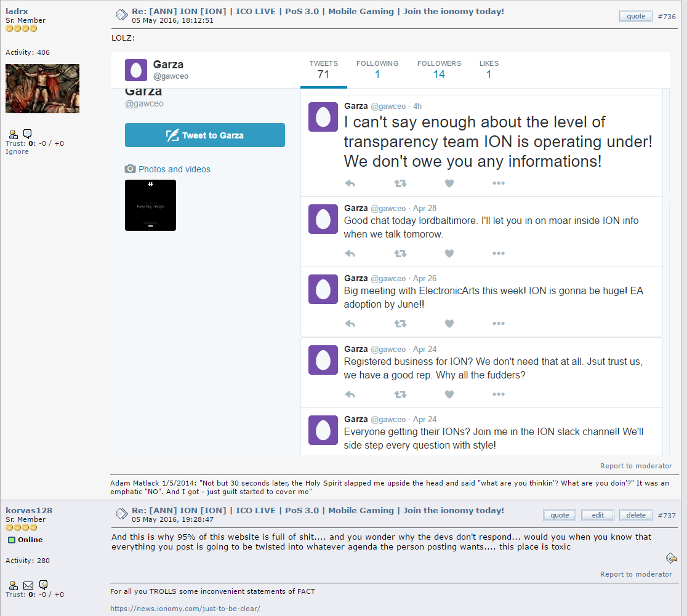Screen dimensions: 687x616
Task: Delete post #737
Action: pos(636,515)
